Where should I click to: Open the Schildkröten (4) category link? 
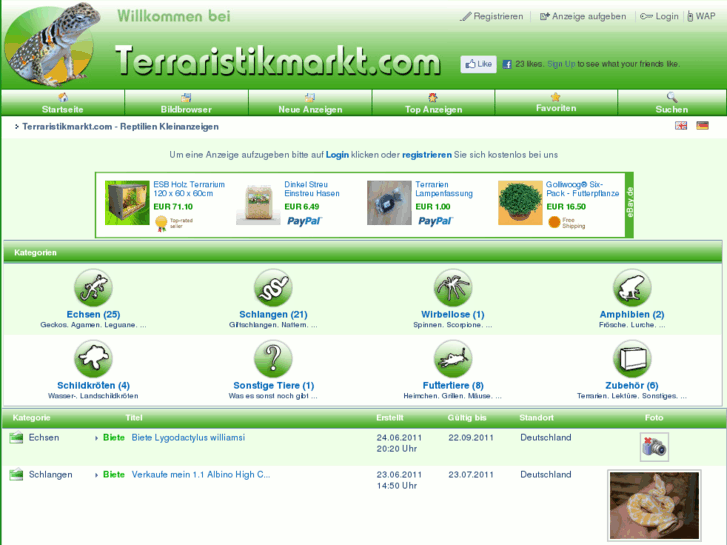(x=93, y=385)
